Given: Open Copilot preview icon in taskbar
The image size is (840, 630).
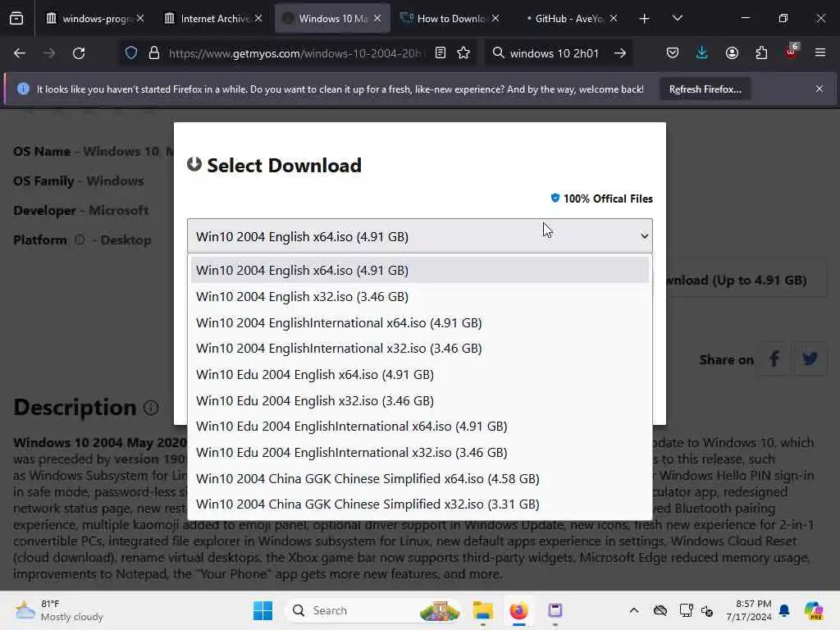Looking at the screenshot, I should click(815, 610).
